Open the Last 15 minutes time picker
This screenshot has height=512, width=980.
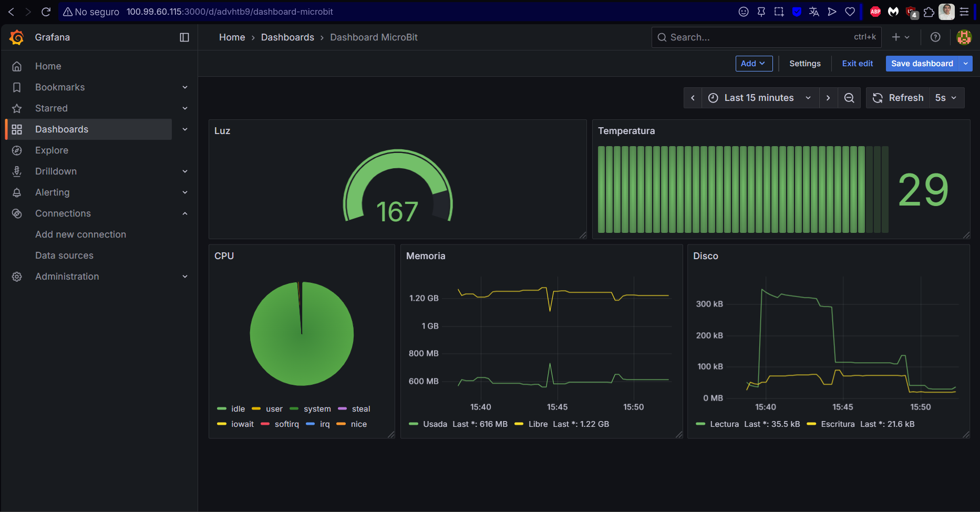click(x=760, y=98)
